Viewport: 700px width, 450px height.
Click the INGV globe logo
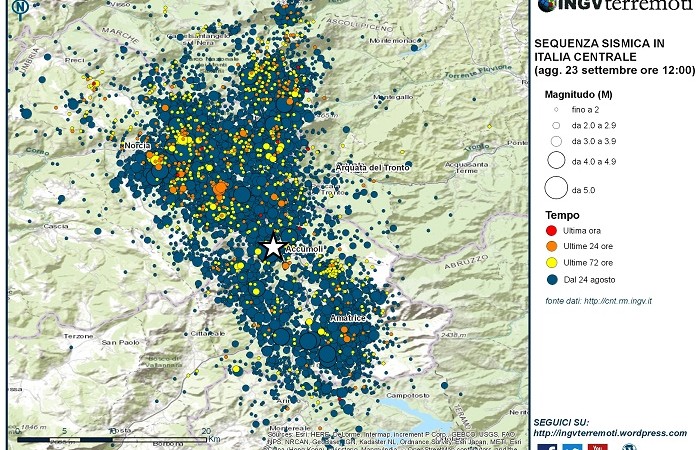click(547, 5)
